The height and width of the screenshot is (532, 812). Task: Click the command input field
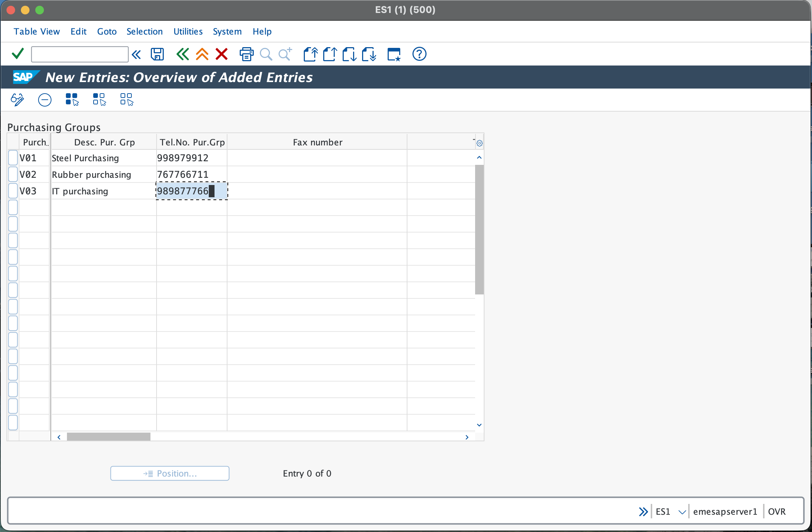click(80, 54)
